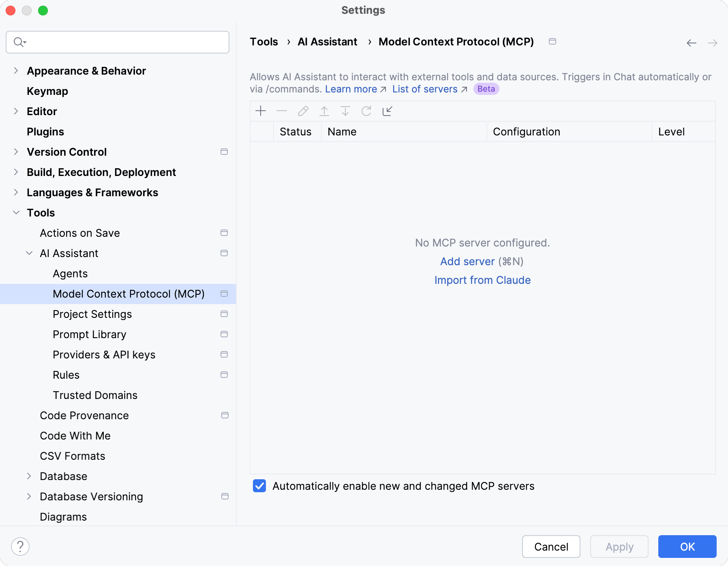
Task: Click the import servers icon in the toolbar
Action: [387, 111]
